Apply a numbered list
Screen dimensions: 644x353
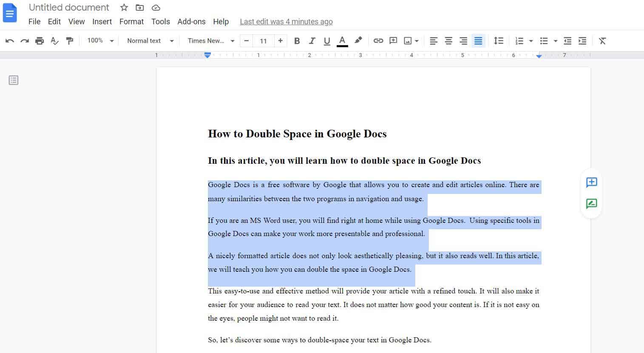pyautogui.click(x=519, y=41)
